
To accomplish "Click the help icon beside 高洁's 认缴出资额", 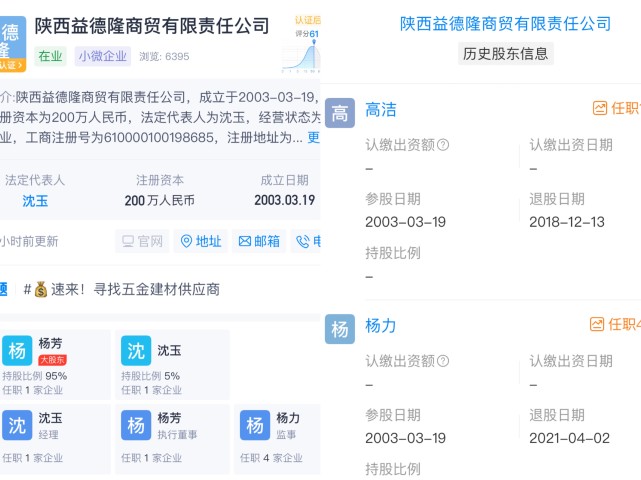I will pyautogui.click(x=443, y=145).
